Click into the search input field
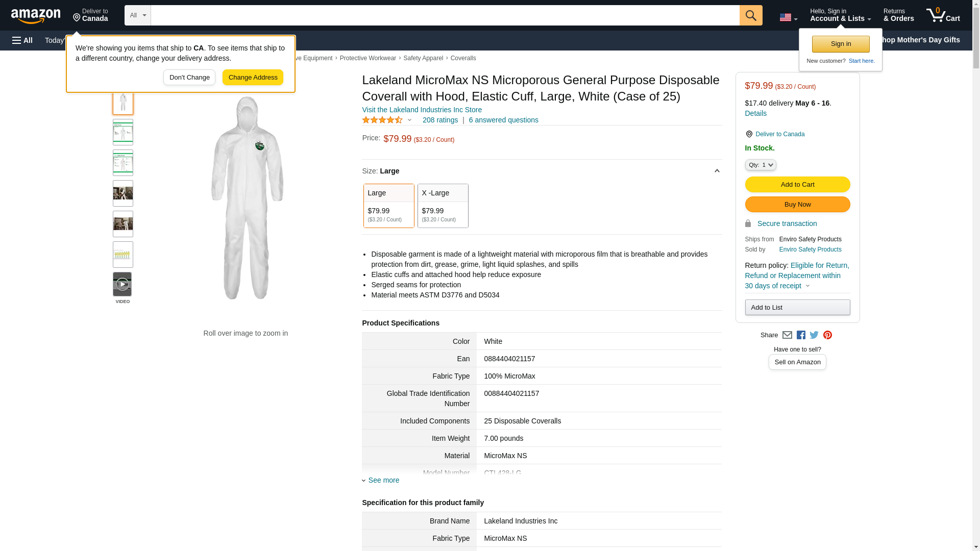The height and width of the screenshot is (551, 980). [444, 15]
